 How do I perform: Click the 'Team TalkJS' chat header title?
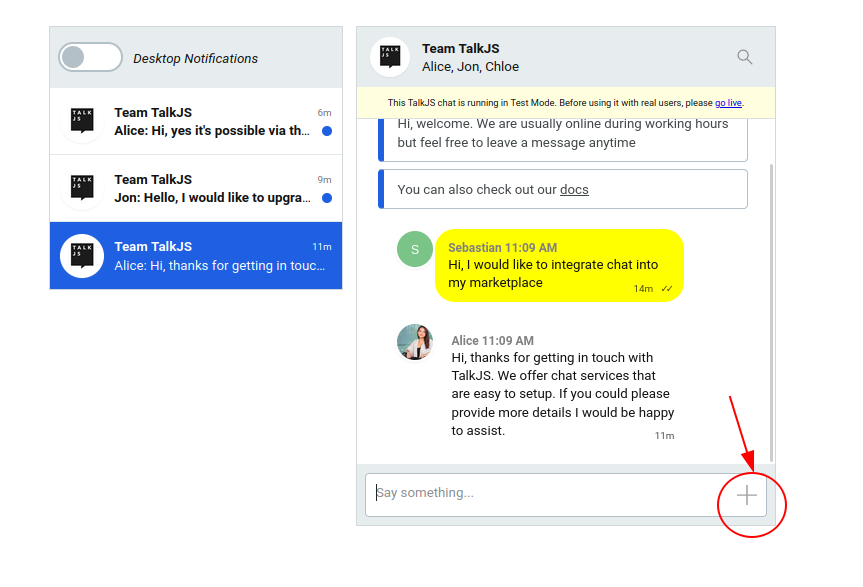pyautogui.click(x=461, y=48)
